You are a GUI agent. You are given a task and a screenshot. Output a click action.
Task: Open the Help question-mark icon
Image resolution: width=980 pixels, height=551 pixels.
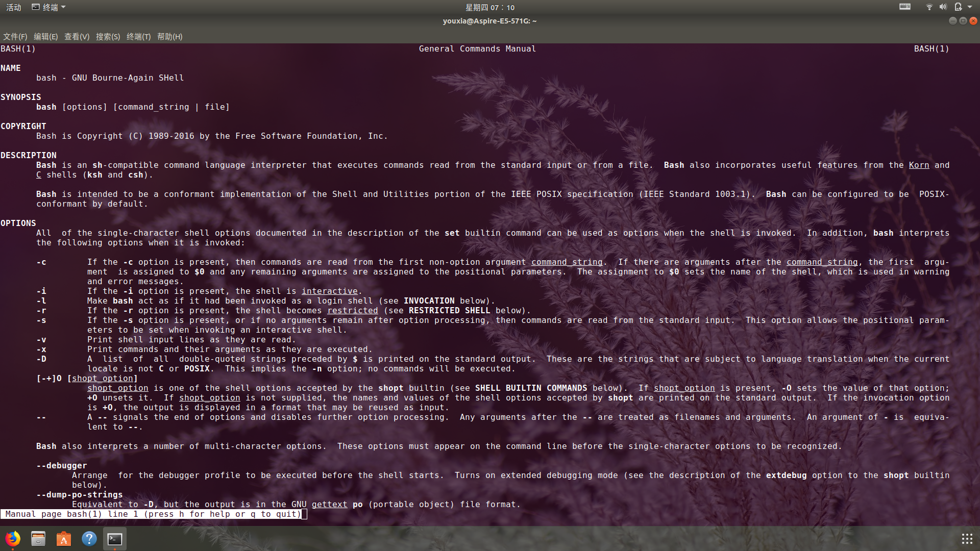89,539
